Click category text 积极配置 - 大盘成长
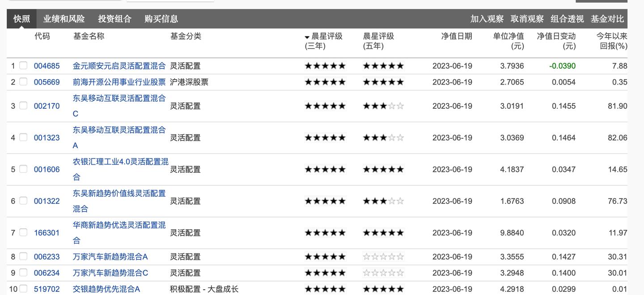644x295 pixels. pos(204,289)
